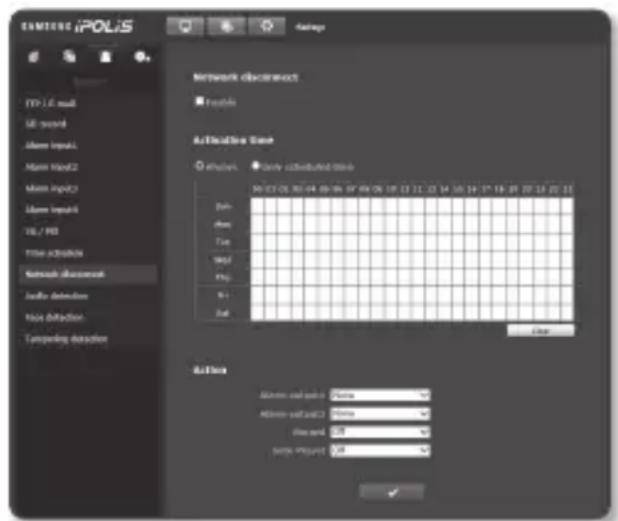Select the Mon row label in schedule

click(x=223, y=224)
